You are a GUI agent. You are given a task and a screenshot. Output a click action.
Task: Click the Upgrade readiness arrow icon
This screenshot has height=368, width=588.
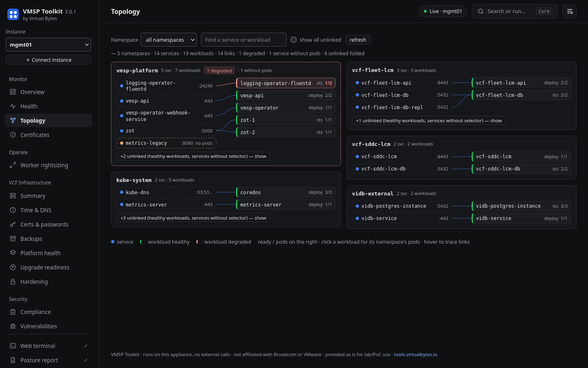(13, 267)
